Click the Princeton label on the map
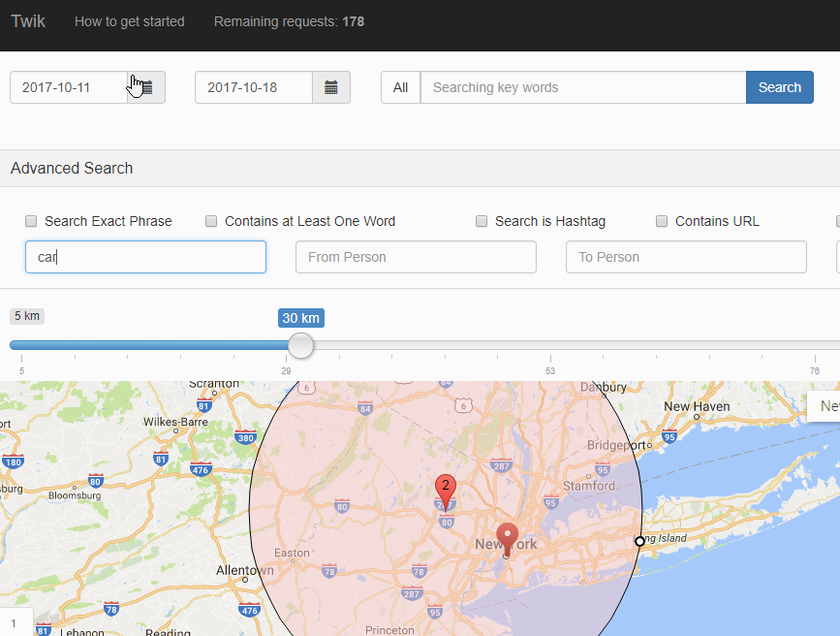 click(x=389, y=630)
